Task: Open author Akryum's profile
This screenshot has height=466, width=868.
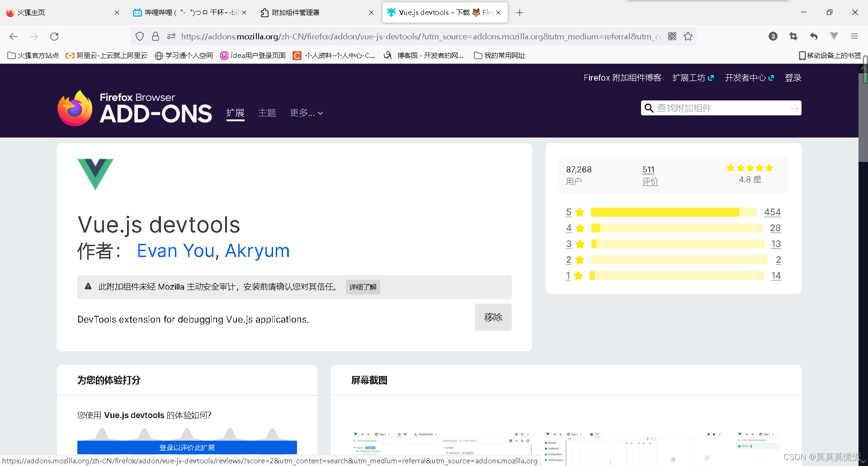Action: 257,251
